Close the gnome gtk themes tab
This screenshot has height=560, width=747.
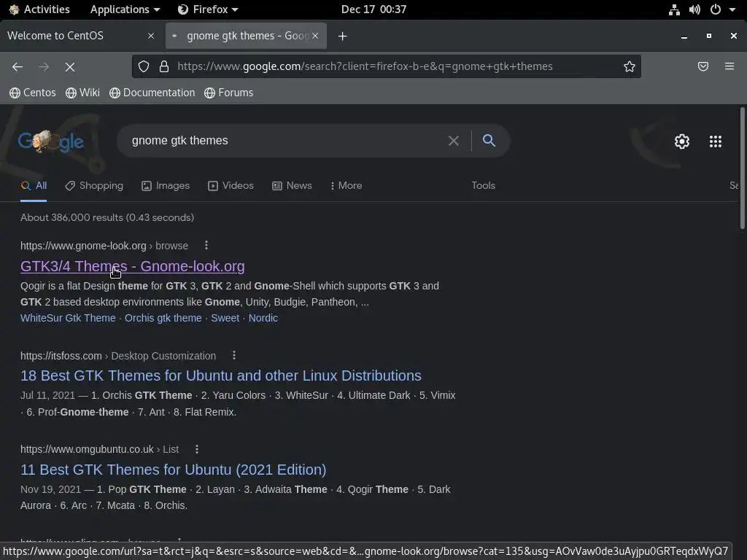tap(315, 36)
